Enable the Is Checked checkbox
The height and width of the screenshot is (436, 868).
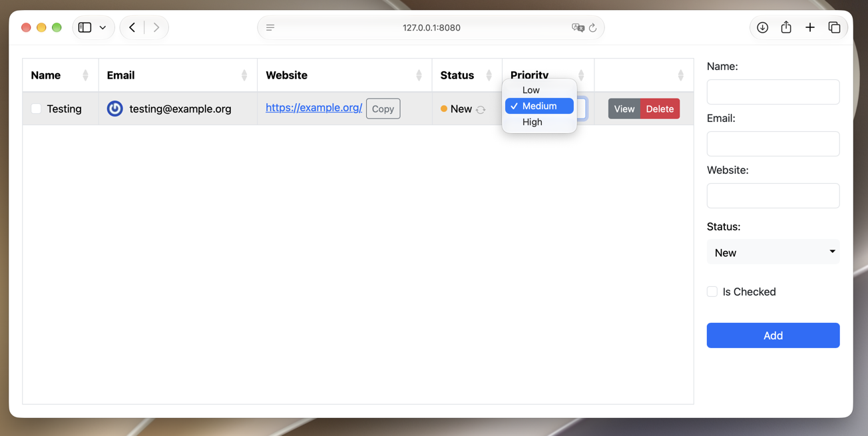(712, 292)
